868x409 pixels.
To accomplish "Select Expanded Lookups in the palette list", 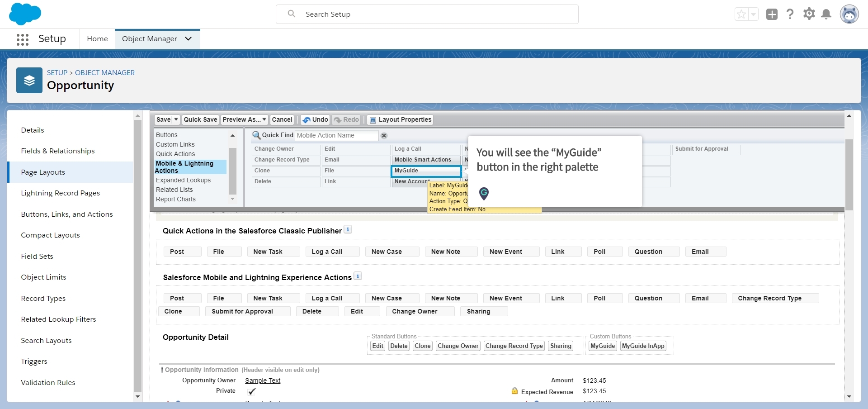I will click(184, 180).
